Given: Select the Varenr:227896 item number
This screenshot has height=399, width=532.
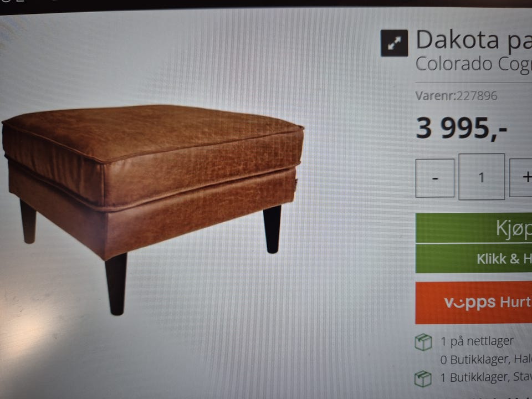Looking at the screenshot, I should coord(456,96).
